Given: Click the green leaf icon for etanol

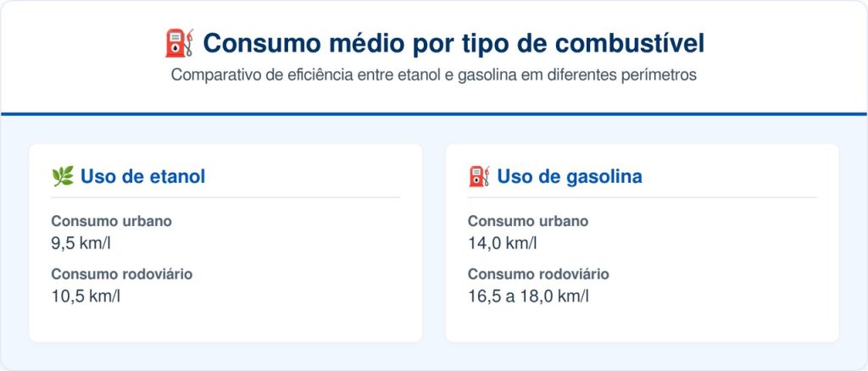Looking at the screenshot, I should coord(62,176).
